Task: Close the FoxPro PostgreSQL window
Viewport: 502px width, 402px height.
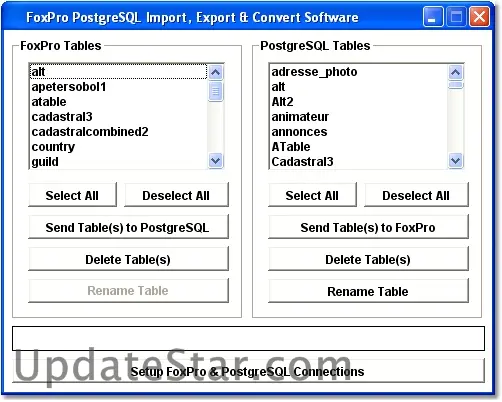Action: coord(479,17)
